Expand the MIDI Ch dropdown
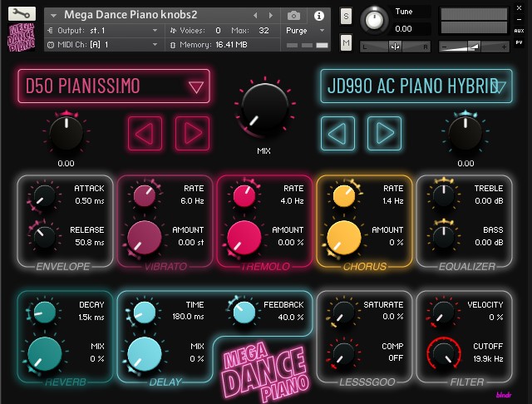The width and height of the screenshot is (532, 404). click(155, 44)
